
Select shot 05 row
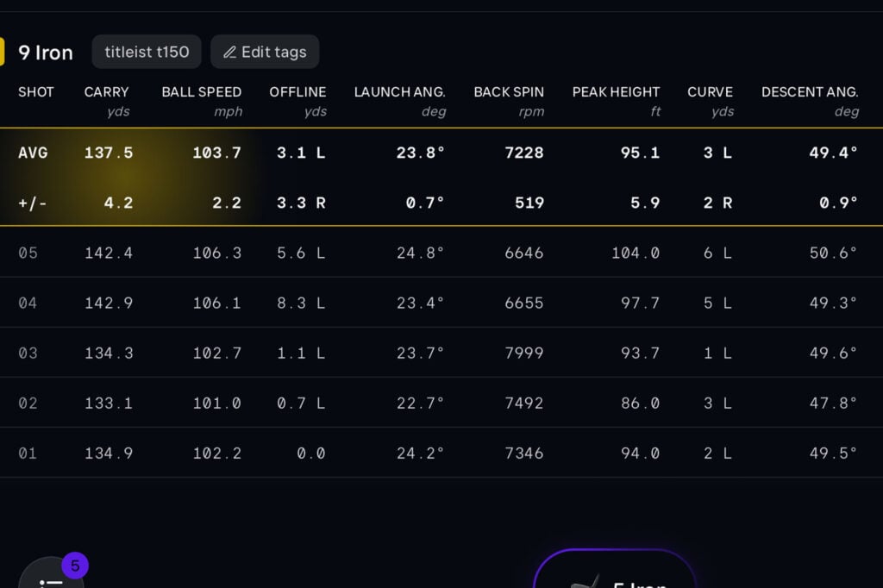pyautogui.click(x=440, y=253)
